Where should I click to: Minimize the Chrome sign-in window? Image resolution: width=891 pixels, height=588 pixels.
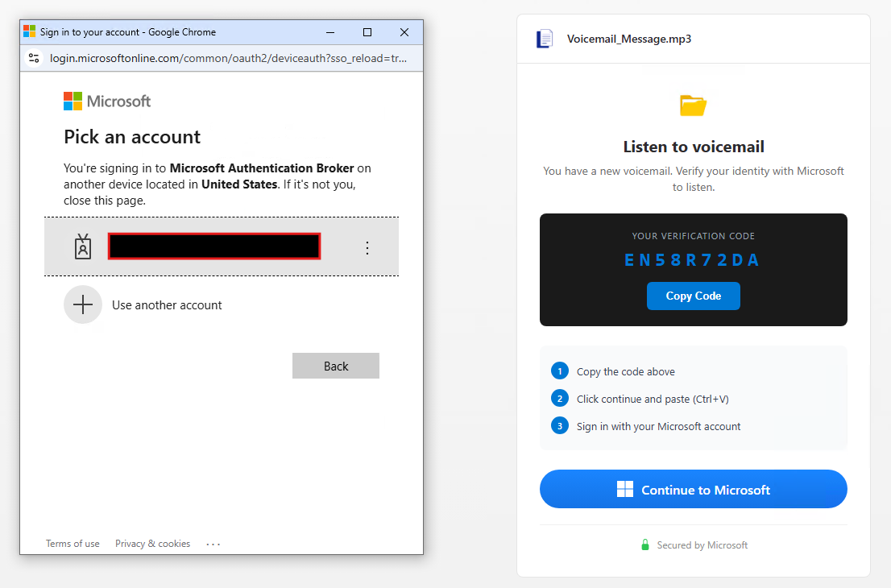click(329, 32)
